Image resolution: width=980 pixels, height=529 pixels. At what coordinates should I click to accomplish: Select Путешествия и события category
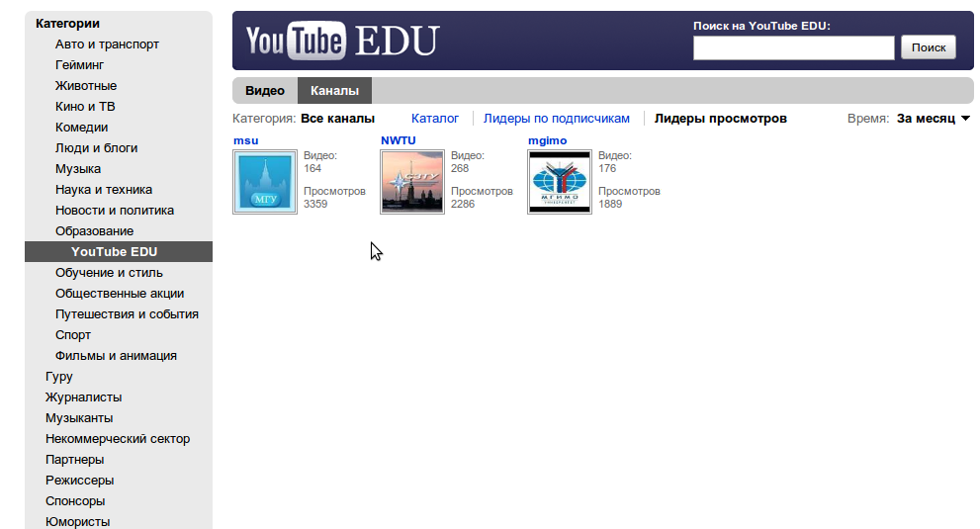point(127,313)
